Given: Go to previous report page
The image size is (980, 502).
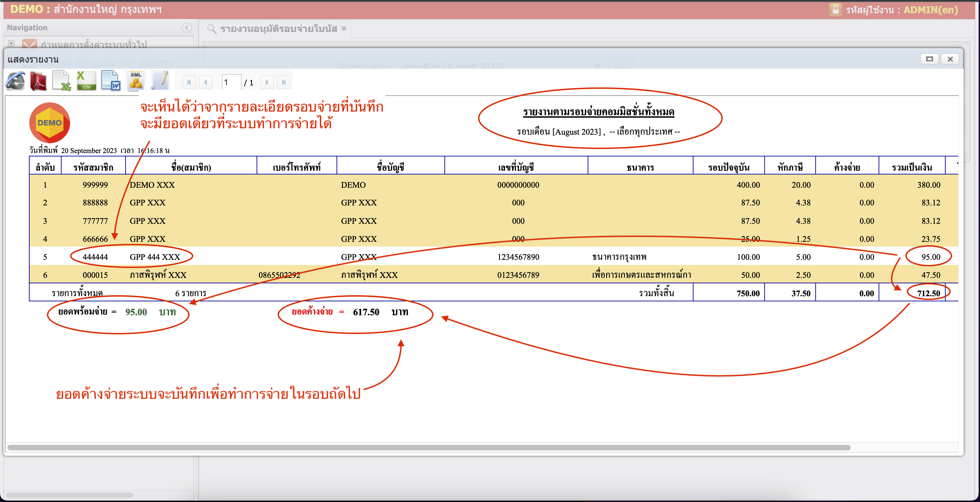Looking at the screenshot, I should coord(206,82).
